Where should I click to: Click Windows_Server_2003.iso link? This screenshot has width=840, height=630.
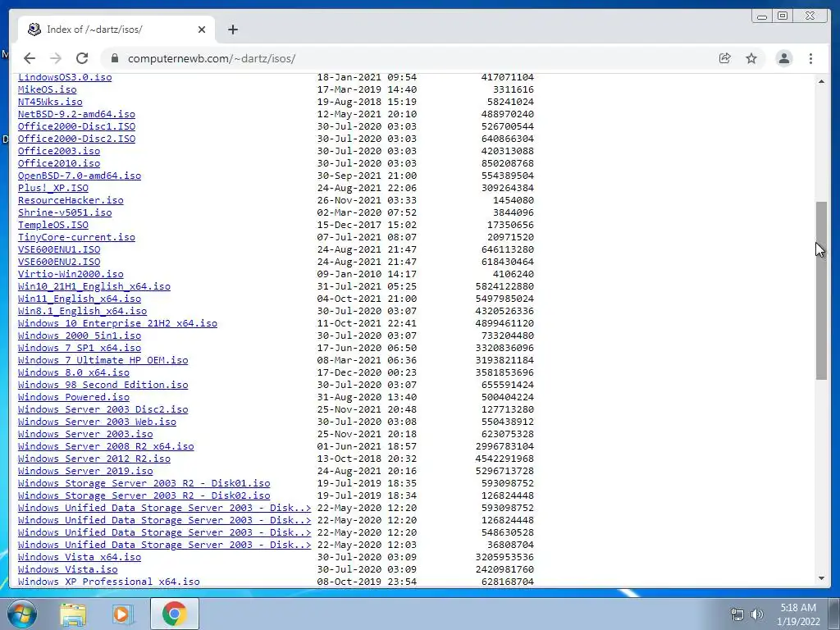pos(85,435)
